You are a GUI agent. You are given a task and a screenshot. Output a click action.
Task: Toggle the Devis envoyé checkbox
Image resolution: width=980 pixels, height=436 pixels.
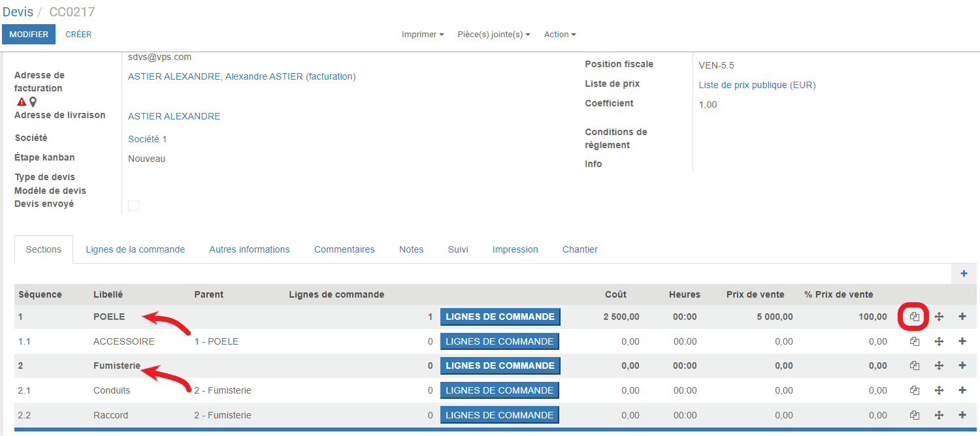(133, 206)
